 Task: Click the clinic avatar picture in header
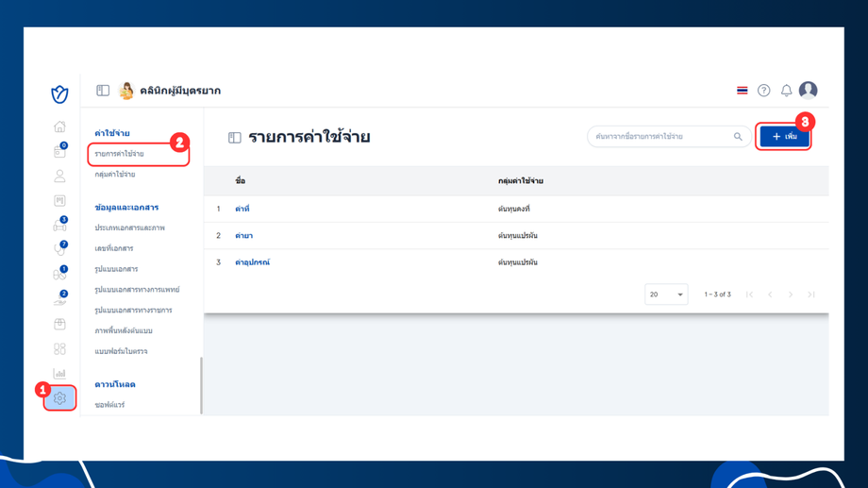point(126,91)
